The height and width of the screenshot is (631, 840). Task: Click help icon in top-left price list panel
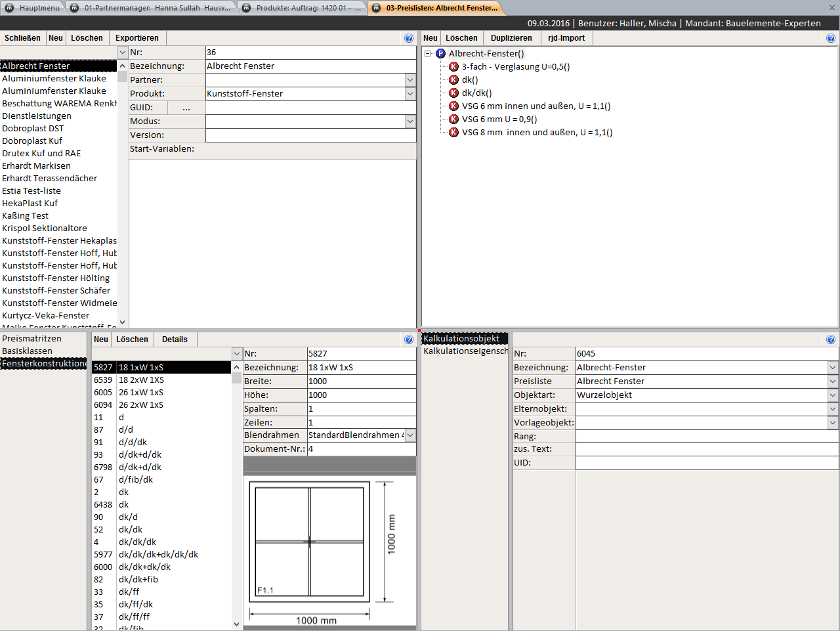[x=409, y=38]
